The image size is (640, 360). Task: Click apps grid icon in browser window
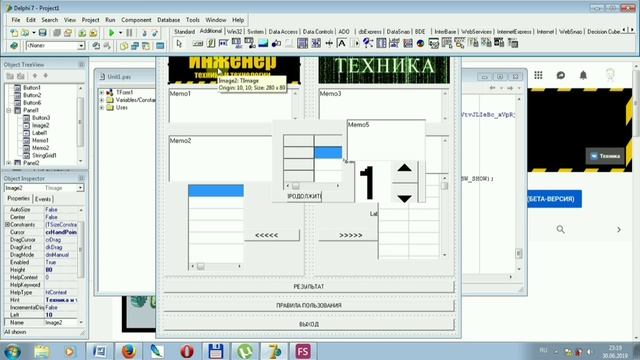pos(538,75)
